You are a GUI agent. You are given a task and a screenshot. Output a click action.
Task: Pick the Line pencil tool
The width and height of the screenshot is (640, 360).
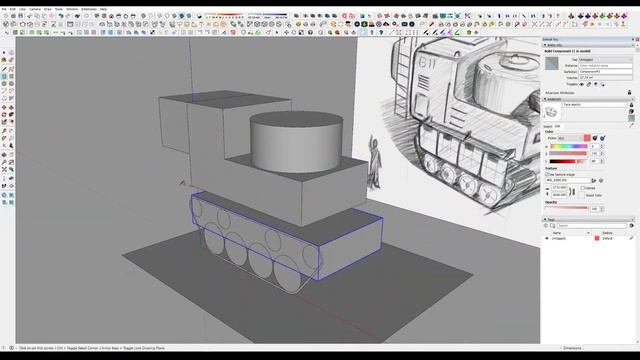point(4,69)
